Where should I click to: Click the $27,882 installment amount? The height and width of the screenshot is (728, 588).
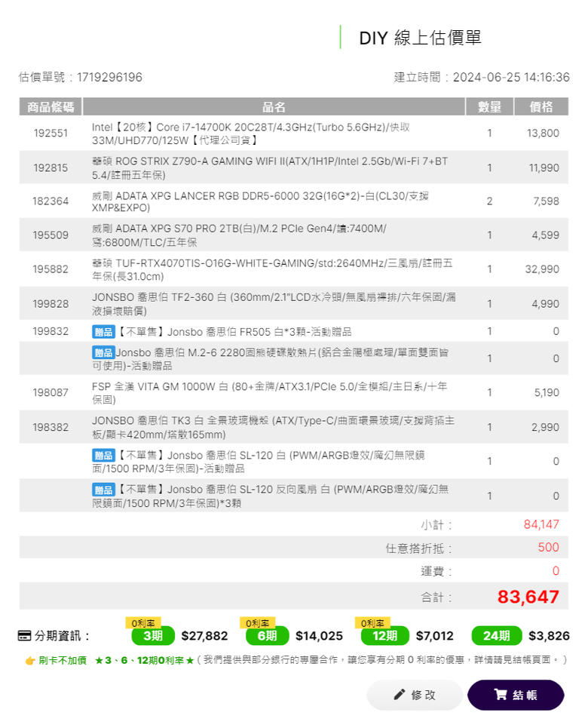(204, 636)
